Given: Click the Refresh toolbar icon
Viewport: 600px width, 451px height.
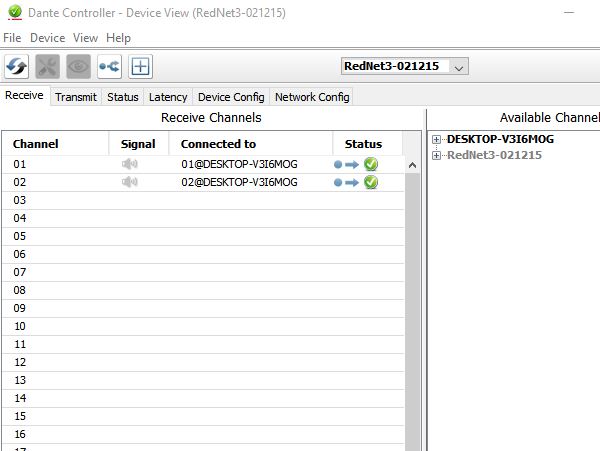Looking at the screenshot, I should click(x=16, y=67).
